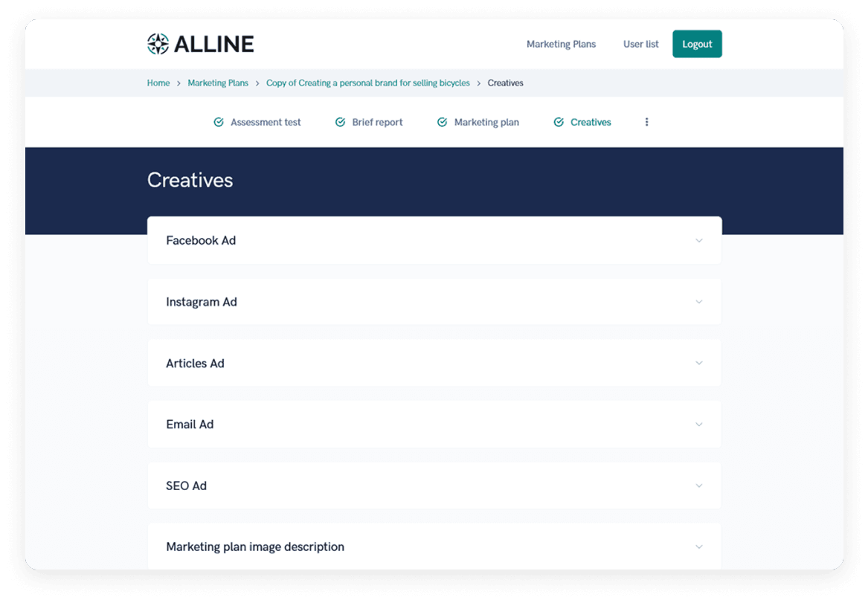Expand the Instagram Ad section chevron

point(698,302)
